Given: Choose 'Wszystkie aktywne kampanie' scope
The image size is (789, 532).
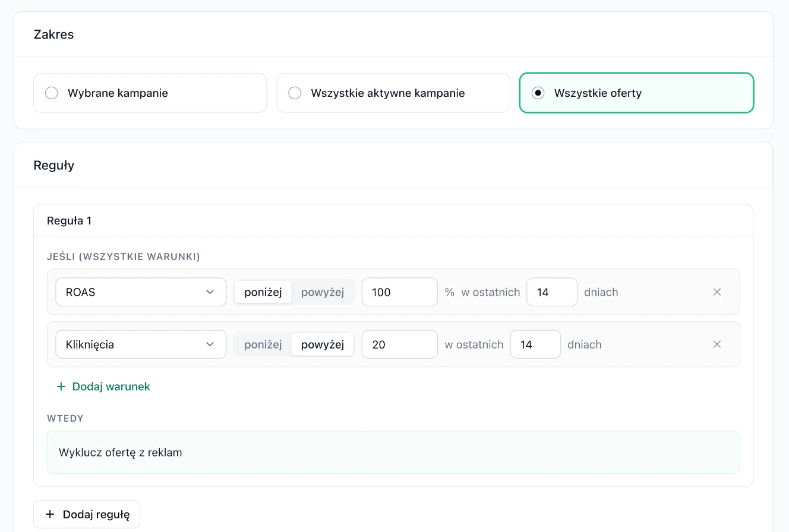Looking at the screenshot, I should 393,93.
